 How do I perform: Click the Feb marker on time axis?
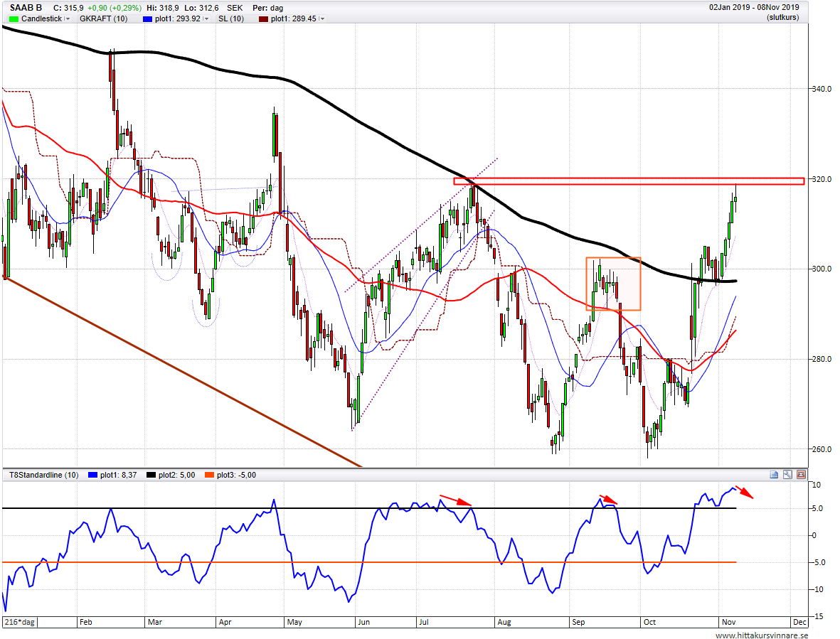pos(86,622)
